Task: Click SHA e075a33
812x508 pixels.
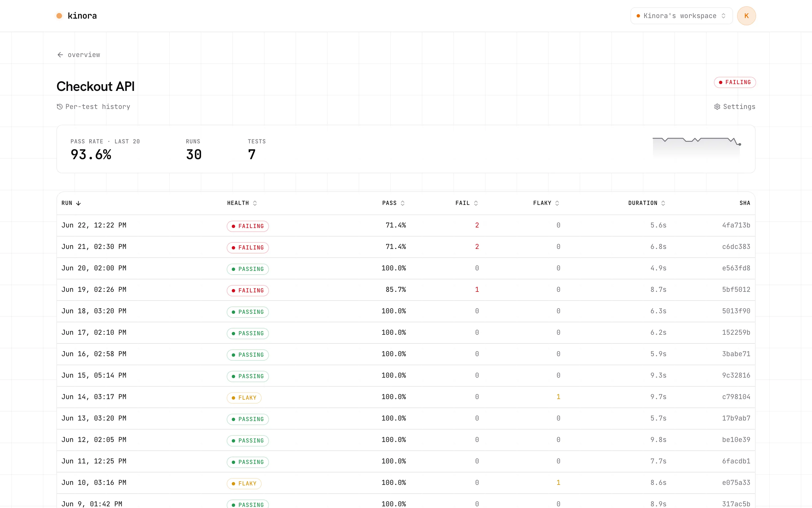Action: pyautogui.click(x=736, y=483)
